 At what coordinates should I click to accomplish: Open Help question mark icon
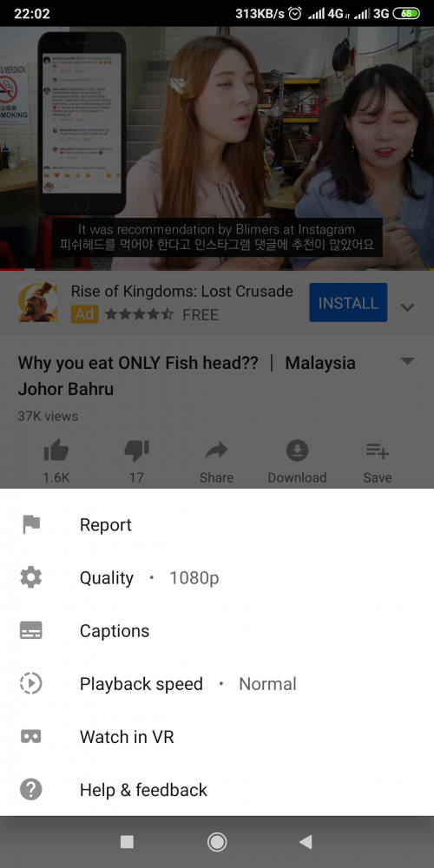coord(31,789)
